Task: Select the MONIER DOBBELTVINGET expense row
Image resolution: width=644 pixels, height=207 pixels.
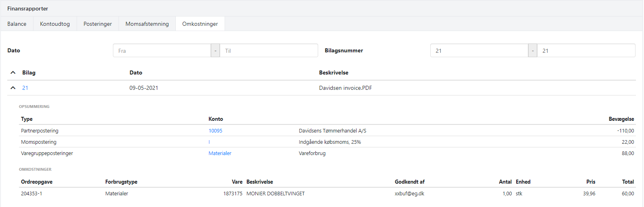Action: (x=275, y=194)
